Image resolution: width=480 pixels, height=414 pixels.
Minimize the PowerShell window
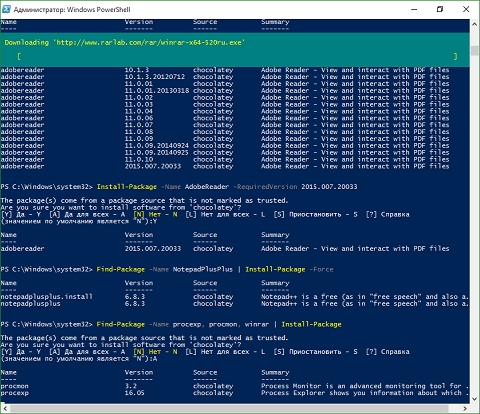point(414,9)
